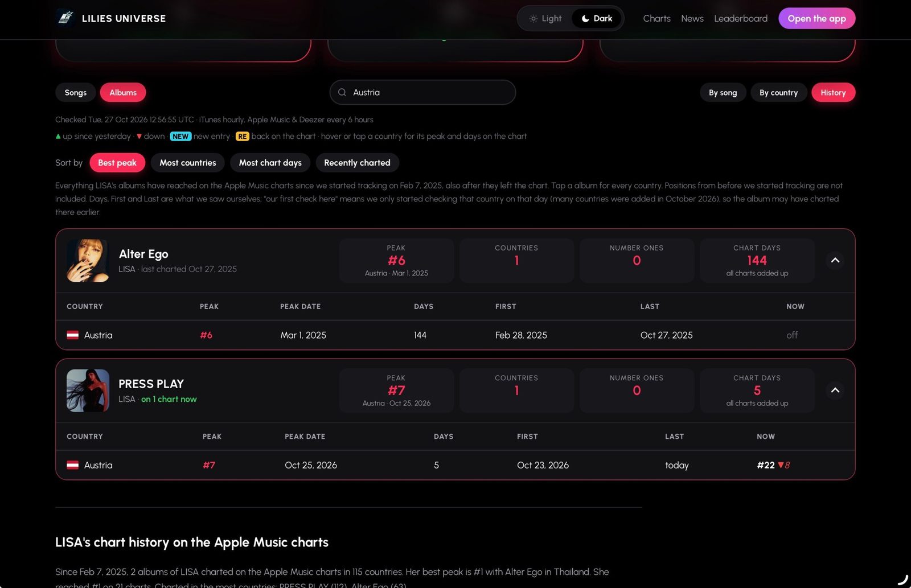Click the 'on 1 chart now' status

pyautogui.click(x=169, y=399)
